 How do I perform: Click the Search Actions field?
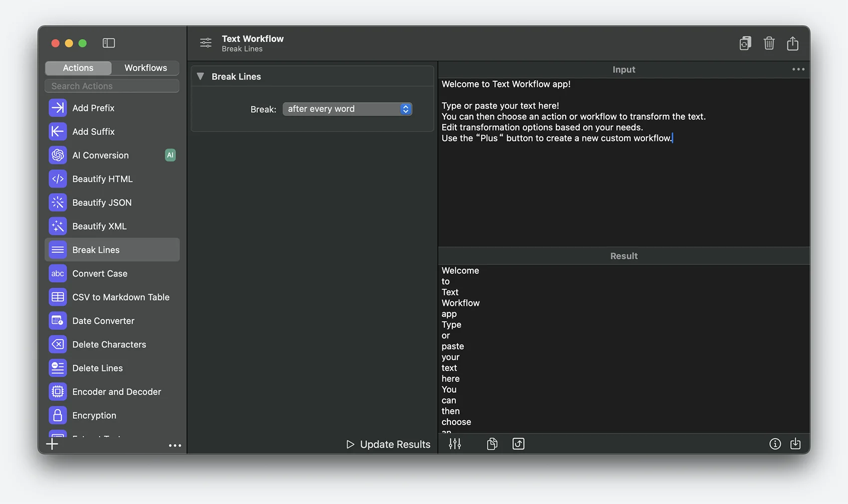(x=112, y=86)
